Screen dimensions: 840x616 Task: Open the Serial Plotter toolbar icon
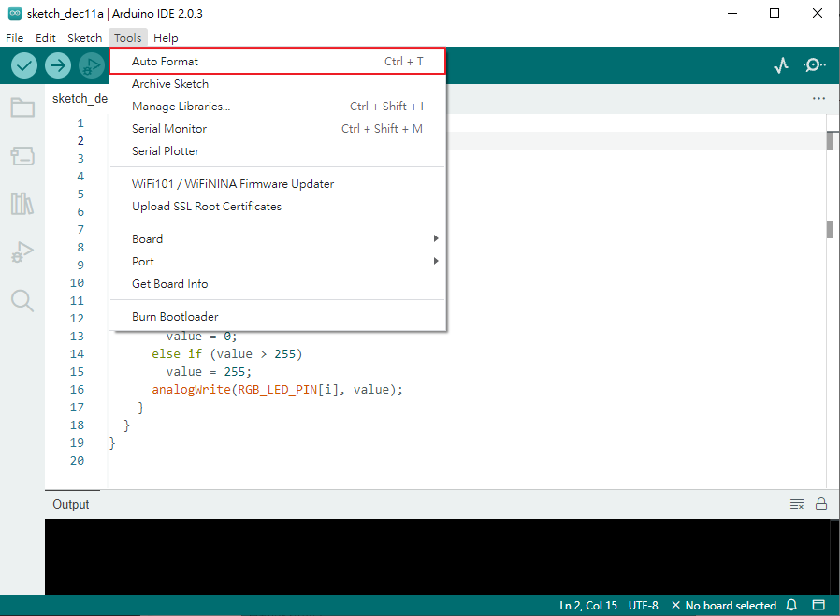[x=781, y=65]
